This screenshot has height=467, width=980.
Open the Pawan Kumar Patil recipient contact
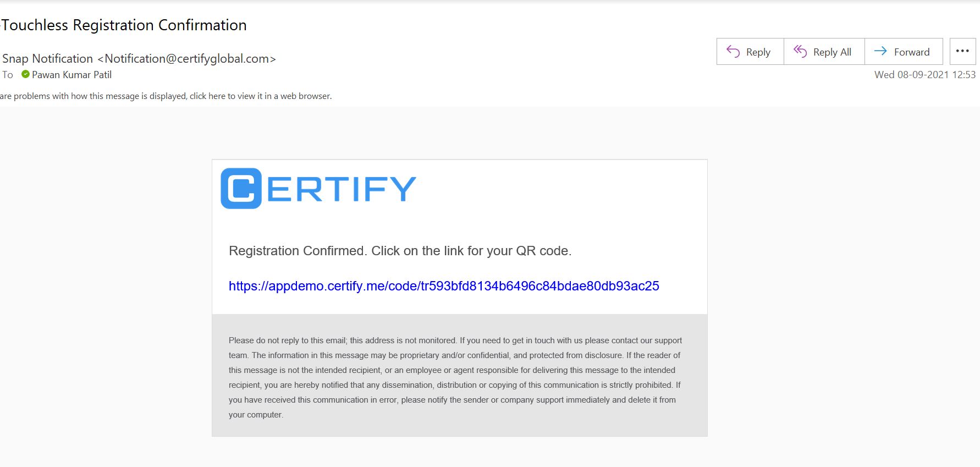pos(71,75)
